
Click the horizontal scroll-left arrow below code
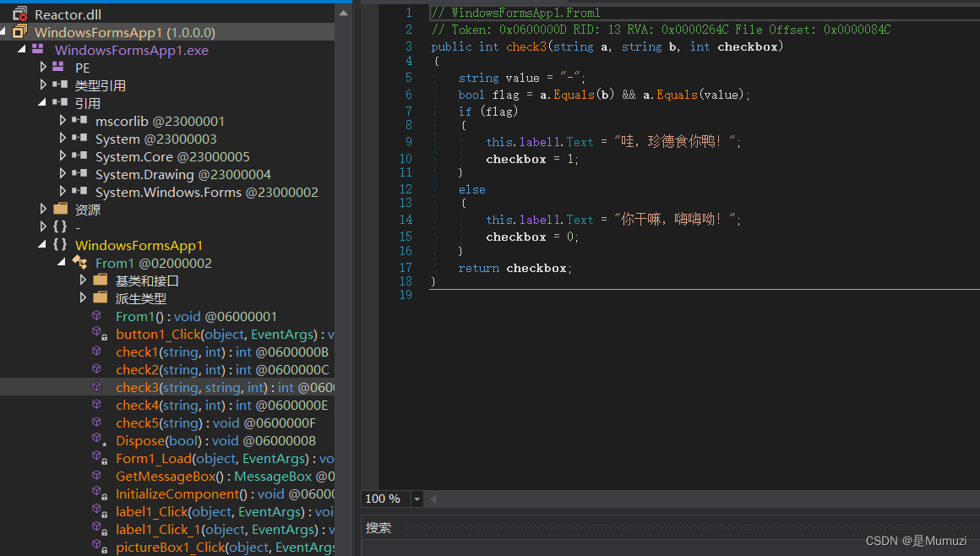[x=433, y=499]
